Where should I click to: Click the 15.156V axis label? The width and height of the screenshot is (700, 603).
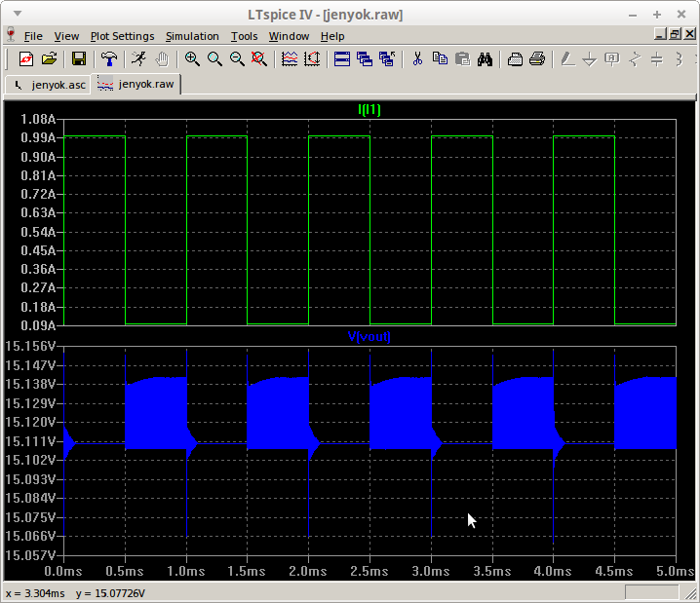(x=31, y=346)
